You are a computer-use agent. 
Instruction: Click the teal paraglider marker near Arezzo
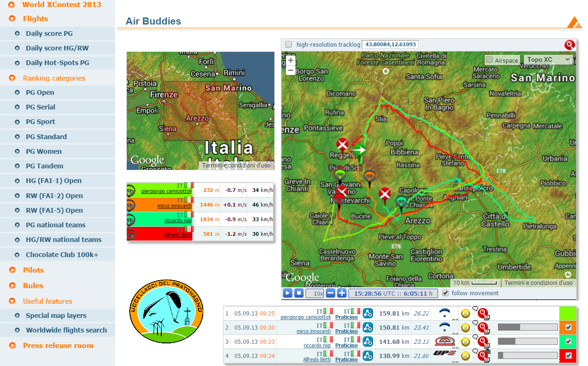pyautogui.click(x=401, y=202)
